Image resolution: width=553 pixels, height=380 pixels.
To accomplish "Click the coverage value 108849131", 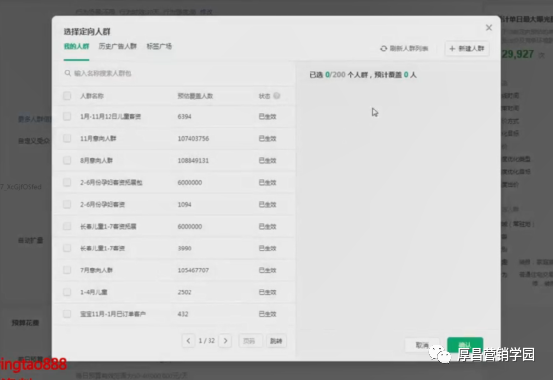I will (193, 161).
